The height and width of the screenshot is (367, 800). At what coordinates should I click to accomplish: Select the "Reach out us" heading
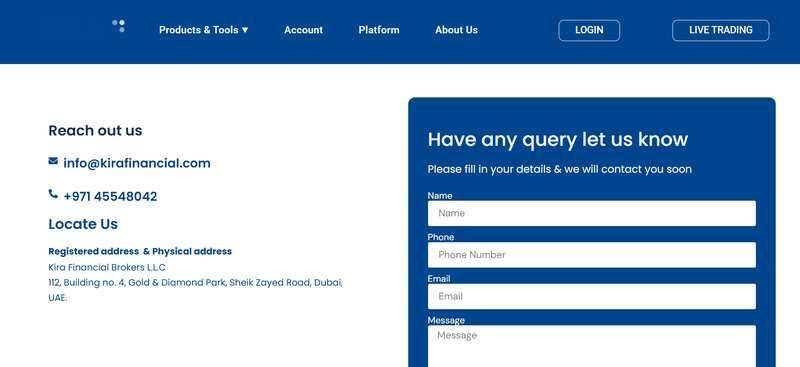coord(95,131)
